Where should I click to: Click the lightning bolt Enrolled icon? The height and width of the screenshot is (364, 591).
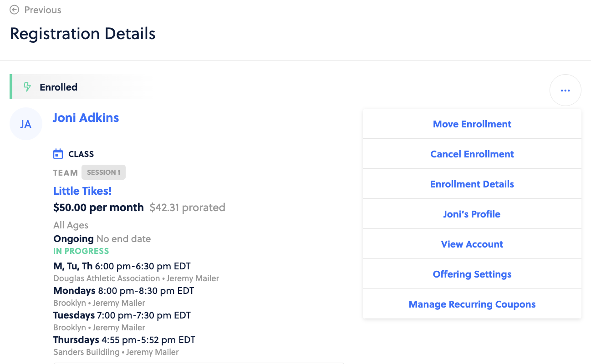(x=27, y=87)
